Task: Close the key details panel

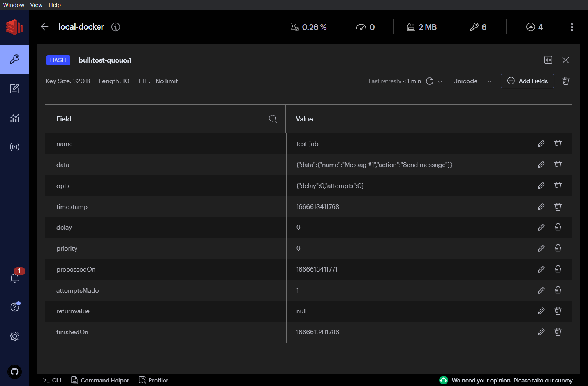Action: [x=565, y=60]
